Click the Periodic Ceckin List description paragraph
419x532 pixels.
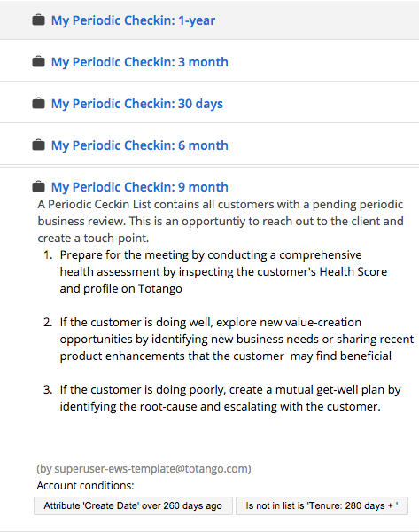point(221,221)
